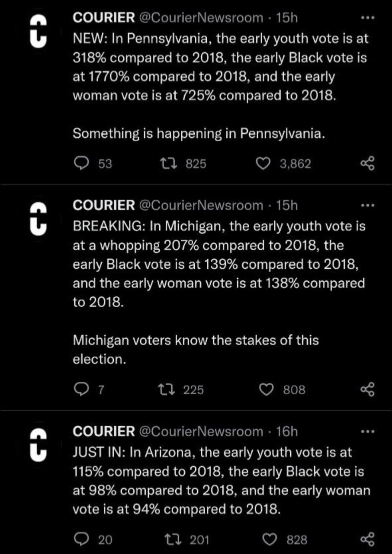Retweet the Pennsylvania early vote tweet
392x554 pixels.
click(x=166, y=163)
